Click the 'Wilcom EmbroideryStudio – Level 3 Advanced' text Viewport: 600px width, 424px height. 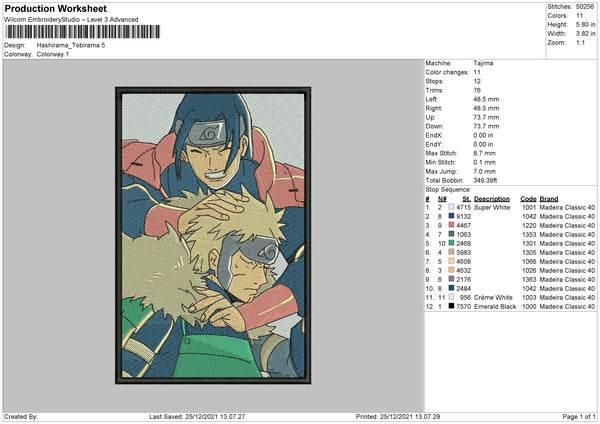coord(71,20)
